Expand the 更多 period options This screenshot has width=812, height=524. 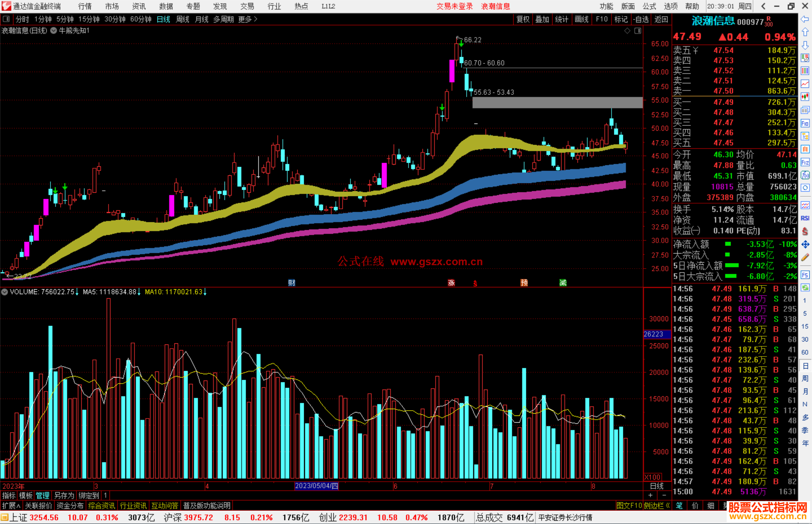pyautogui.click(x=248, y=19)
